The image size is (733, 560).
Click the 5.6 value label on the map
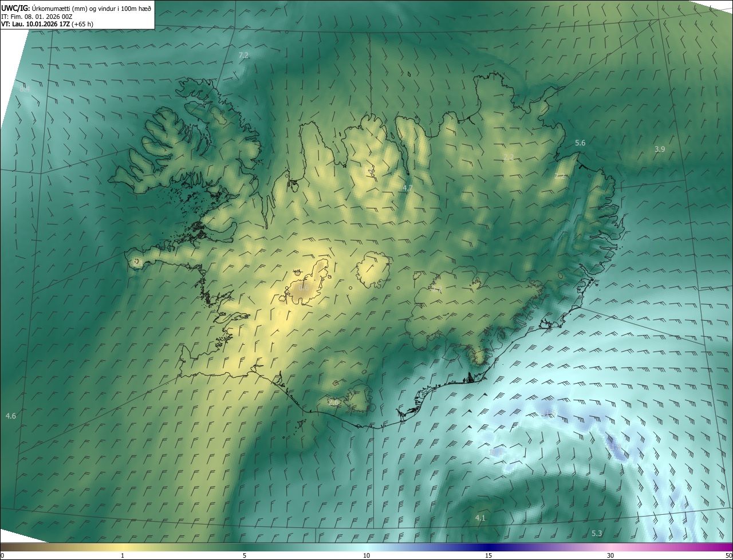click(x=580, y=143)
